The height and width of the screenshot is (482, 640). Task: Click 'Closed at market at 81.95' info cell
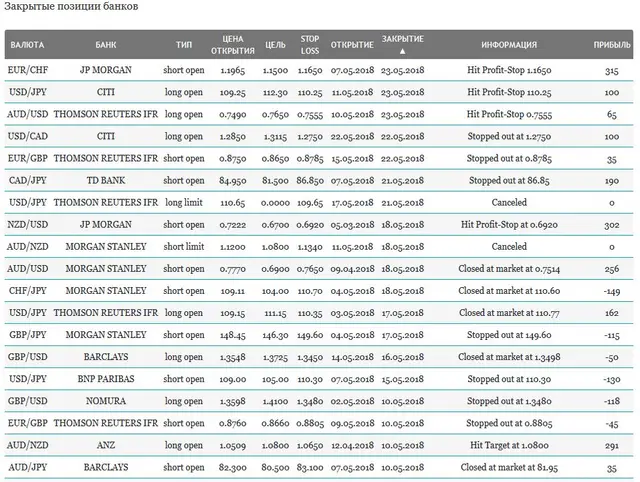coord(509,467)
